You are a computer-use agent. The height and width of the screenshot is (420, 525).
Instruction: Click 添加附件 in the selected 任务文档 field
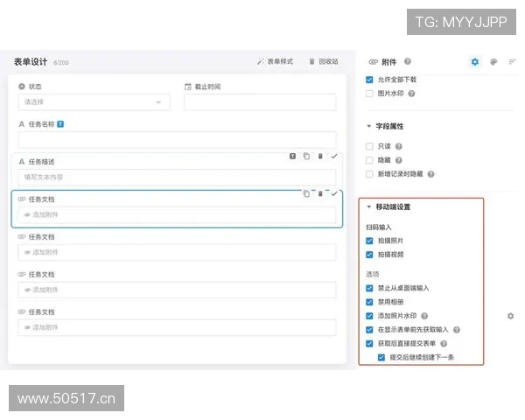click(177, 214)
